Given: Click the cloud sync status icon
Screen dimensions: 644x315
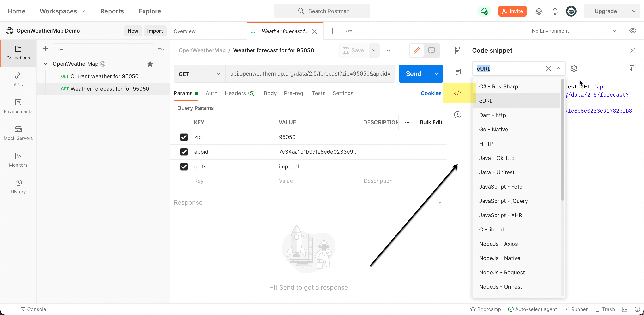Looking at the screenshot, I should pos(484,11).
